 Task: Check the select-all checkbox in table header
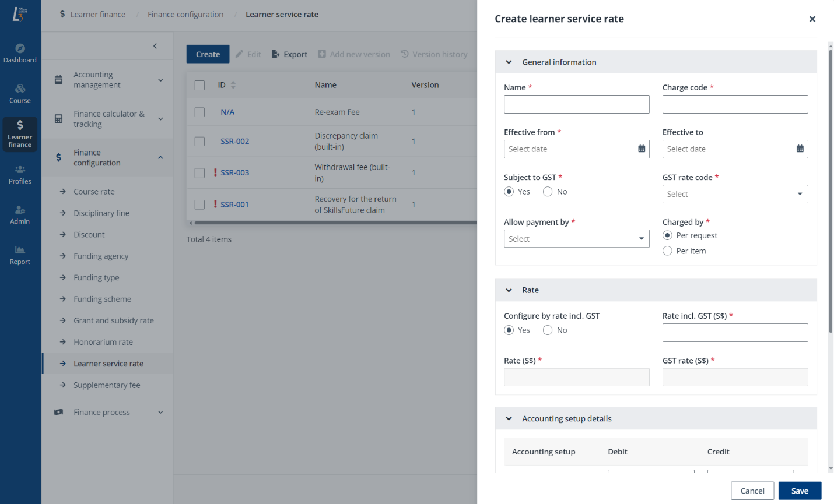coord(199,84)
